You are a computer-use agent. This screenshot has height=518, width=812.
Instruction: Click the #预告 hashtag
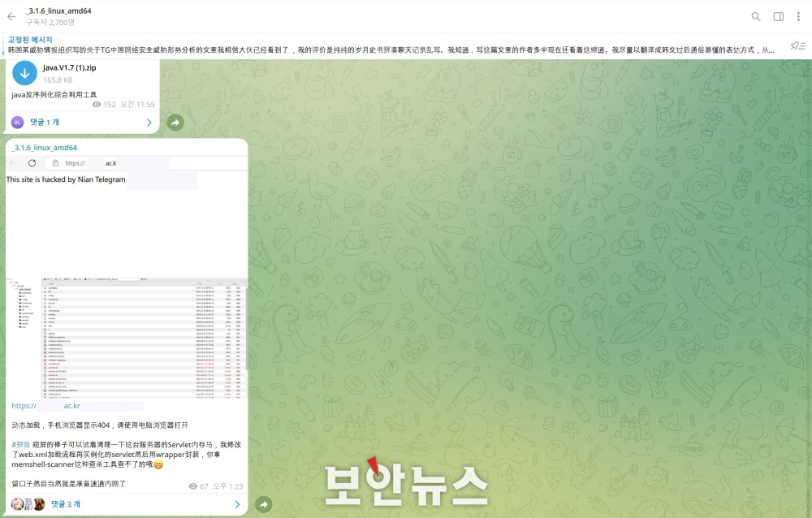(21, 444)
